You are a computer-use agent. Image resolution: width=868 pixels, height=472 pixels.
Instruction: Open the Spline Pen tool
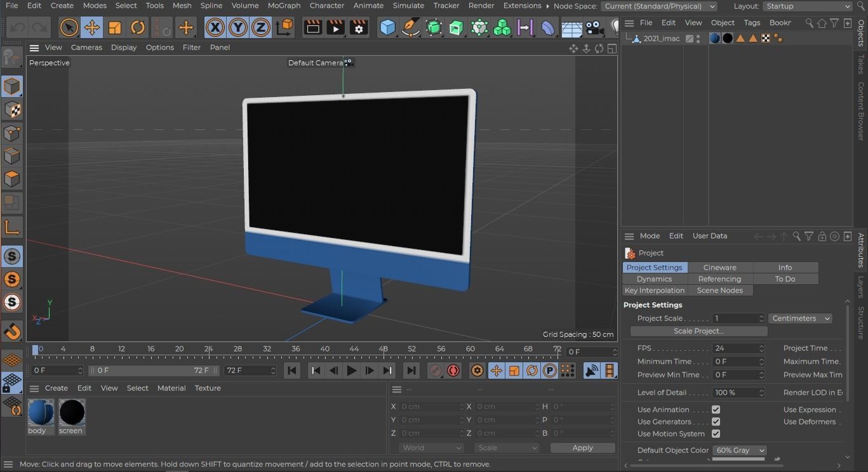tap(411, 27)
